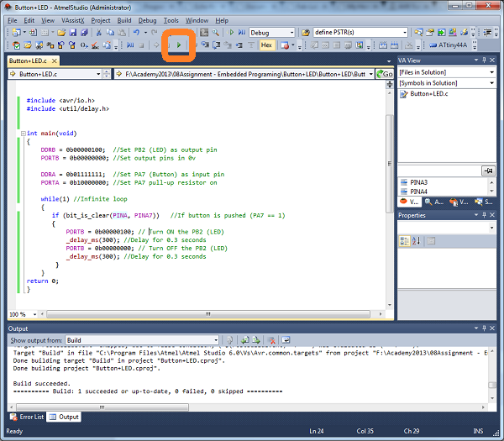Toggle word wrap icon in Output toolbar

pyautogui.click(x=286, y=340)
